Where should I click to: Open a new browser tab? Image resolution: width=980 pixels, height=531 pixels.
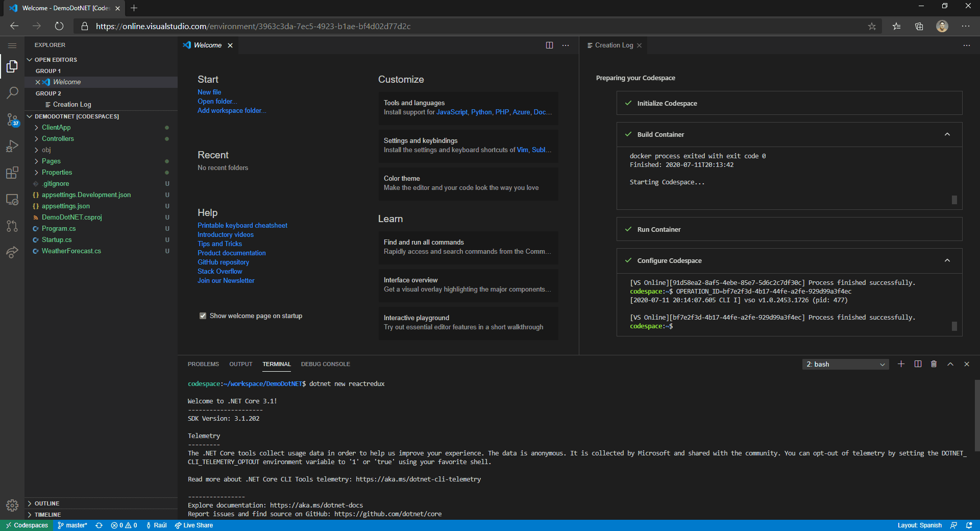(x=134, y=8)
